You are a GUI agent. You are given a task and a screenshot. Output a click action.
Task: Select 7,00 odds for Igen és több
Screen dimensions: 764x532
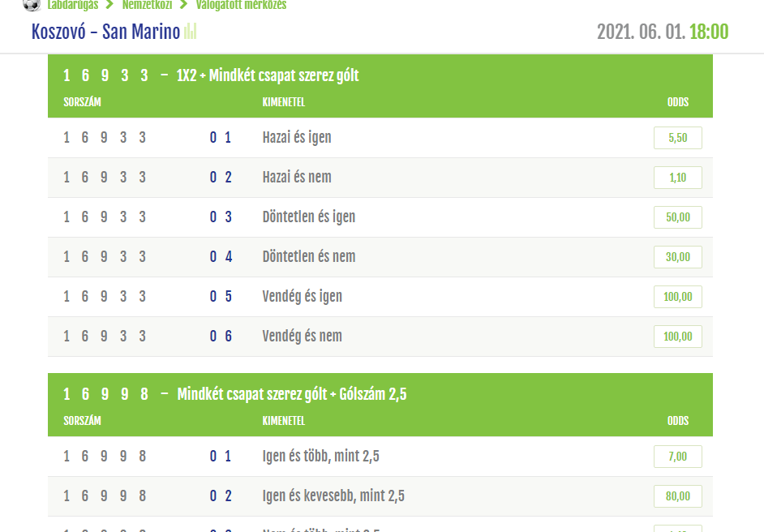pyautogui.click(x=677, y=457)
